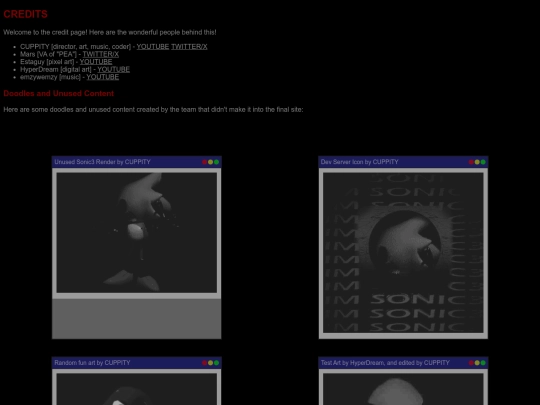This screenshot has height=405, width=540.
Task: Click yellow dot on Random fun art window
Action: point(210,363)
